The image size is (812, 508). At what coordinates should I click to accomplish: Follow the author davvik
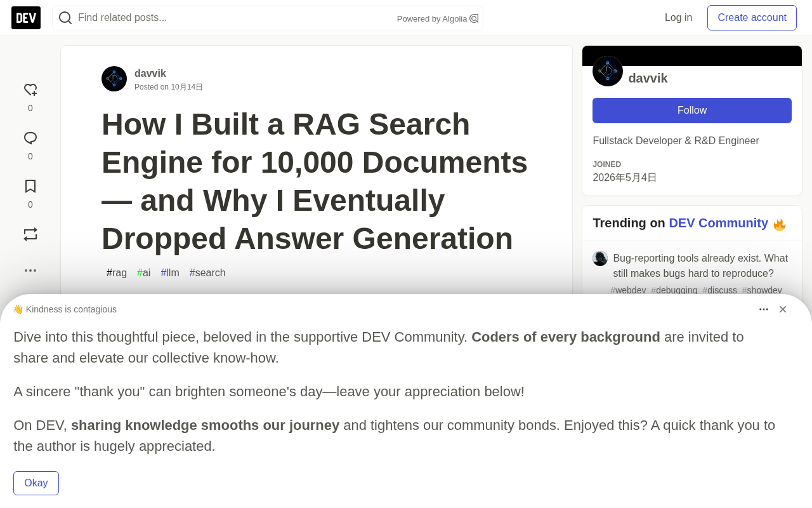[692, 110]
